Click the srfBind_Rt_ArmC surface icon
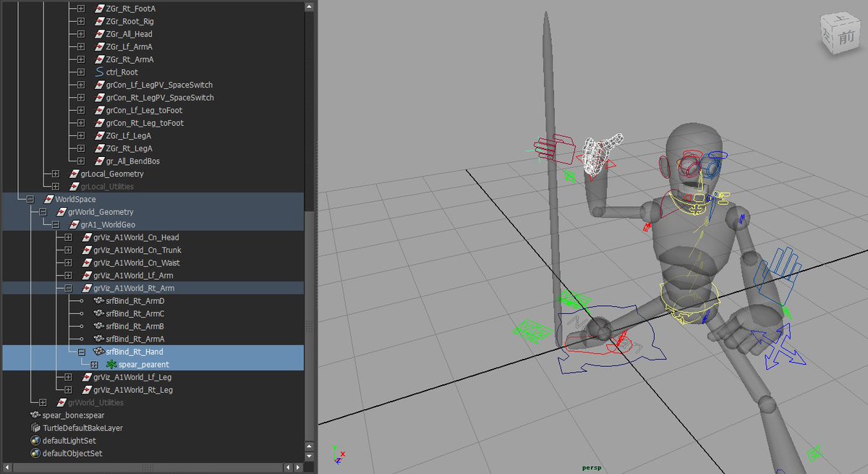Image resolution: width=868 pixels, height=474 pixels. coord(99,314)
